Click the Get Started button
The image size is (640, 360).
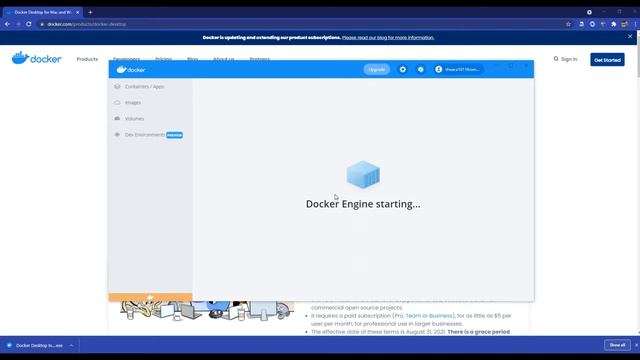607,60
